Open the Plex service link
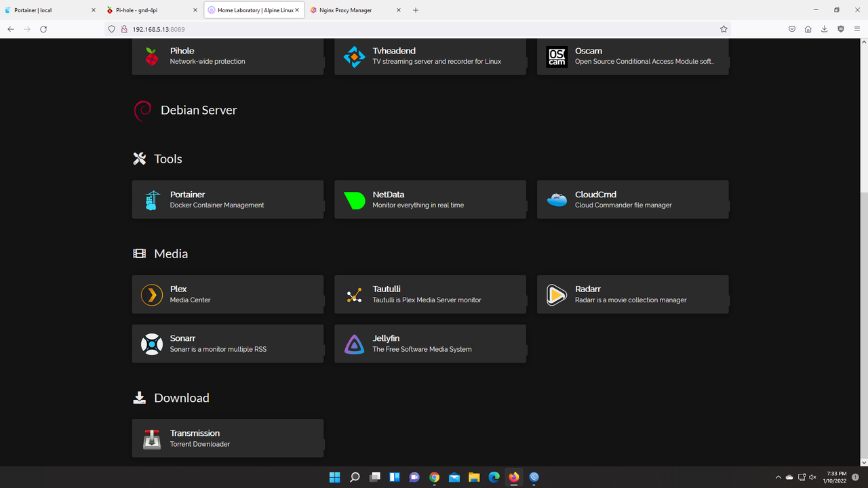This screenshot has height=488, width=868. (x=228, y=294)
